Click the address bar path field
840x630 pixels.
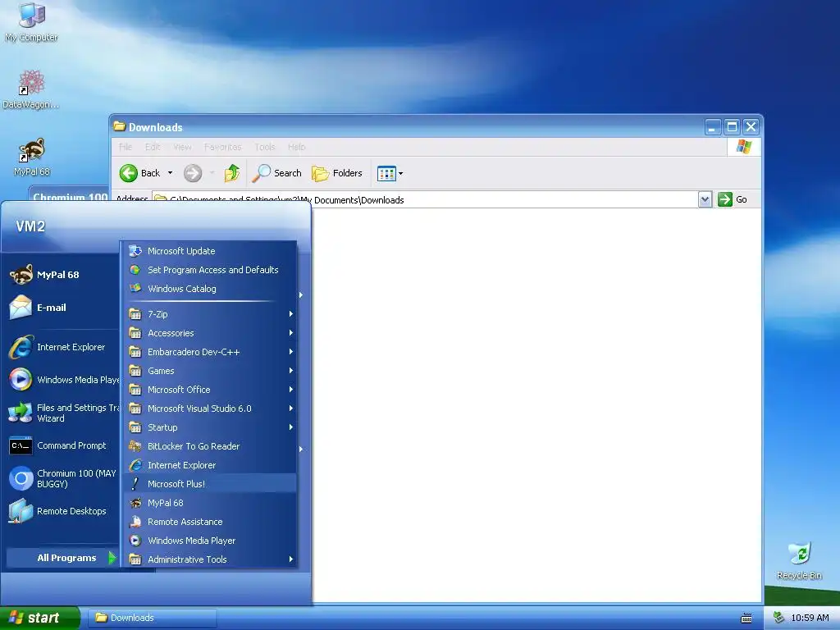pyautogui.click(x=424, y=199)
